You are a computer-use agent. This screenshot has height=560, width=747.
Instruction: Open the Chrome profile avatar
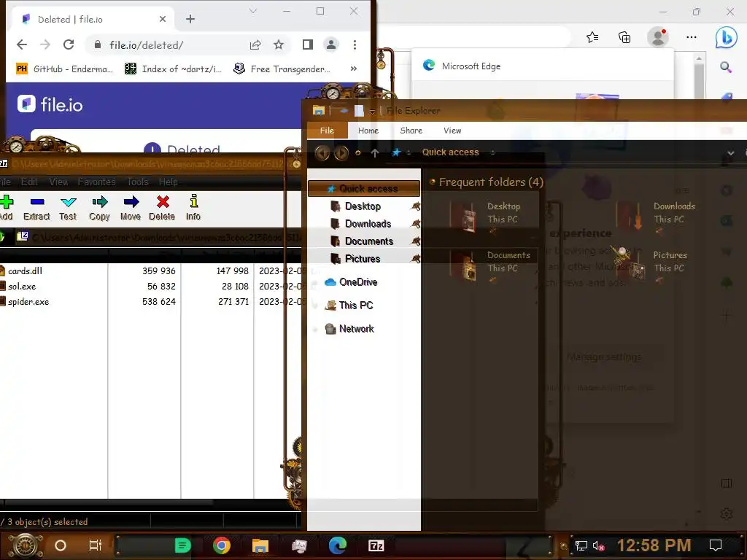(x=330, y=44)
